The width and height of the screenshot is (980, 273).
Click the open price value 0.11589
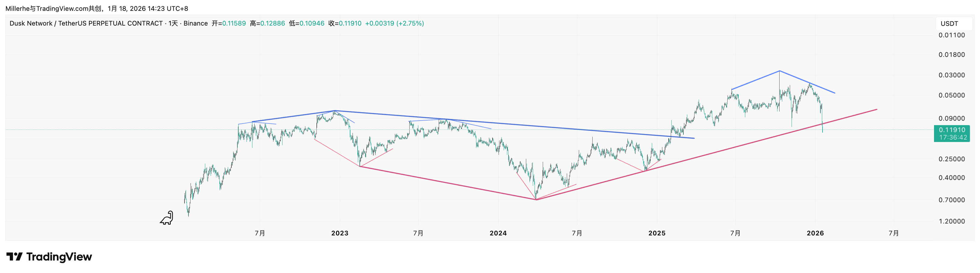234,24
